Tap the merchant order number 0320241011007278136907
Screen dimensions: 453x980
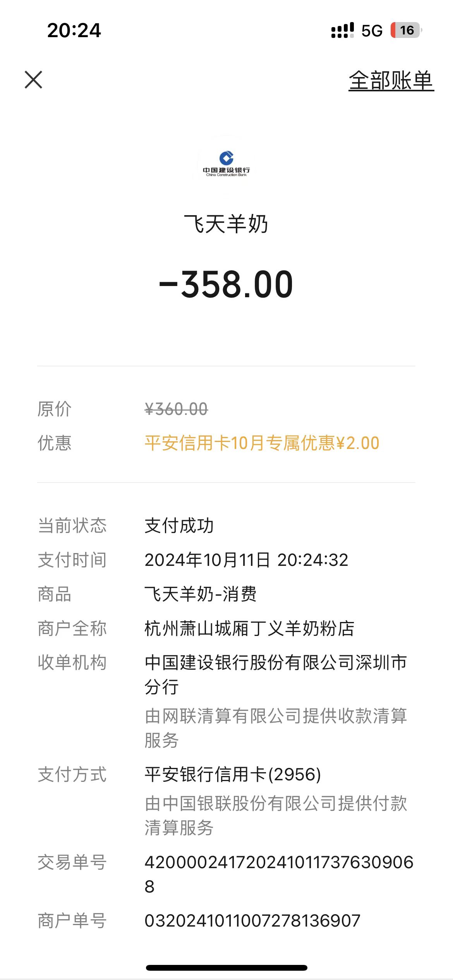point(252,921)
